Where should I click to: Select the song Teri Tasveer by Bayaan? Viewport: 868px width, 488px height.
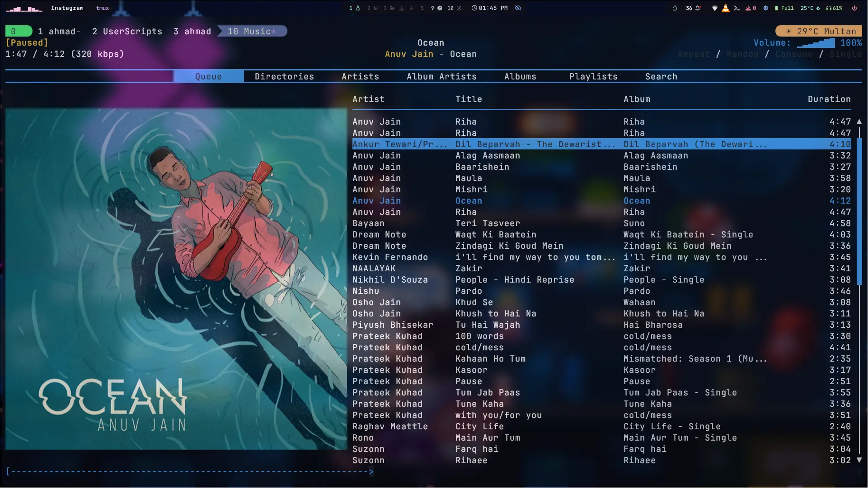[x=487, y=223]
